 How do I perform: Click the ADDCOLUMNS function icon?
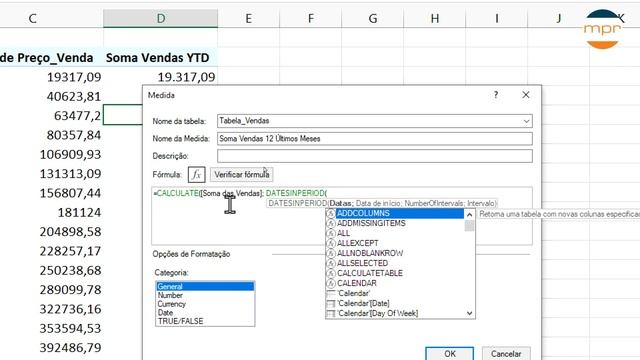pyautogui.click(x=331, y=213)
